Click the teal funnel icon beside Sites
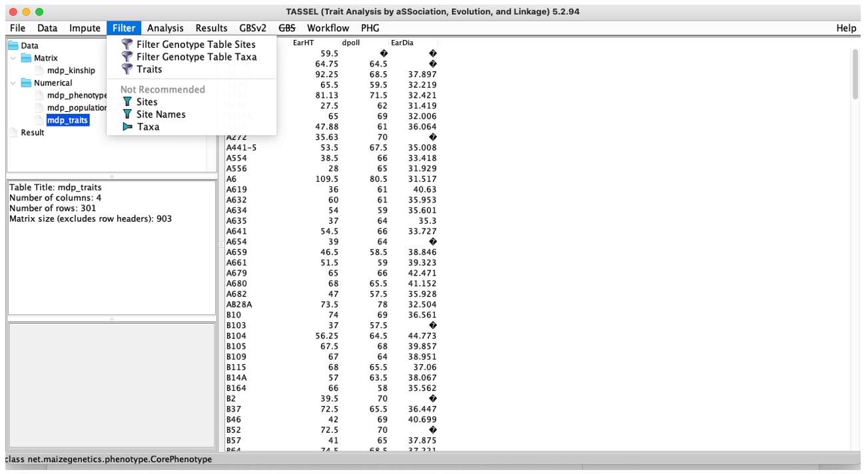This screenshot has height=474, width=868. tap(127, 102)
